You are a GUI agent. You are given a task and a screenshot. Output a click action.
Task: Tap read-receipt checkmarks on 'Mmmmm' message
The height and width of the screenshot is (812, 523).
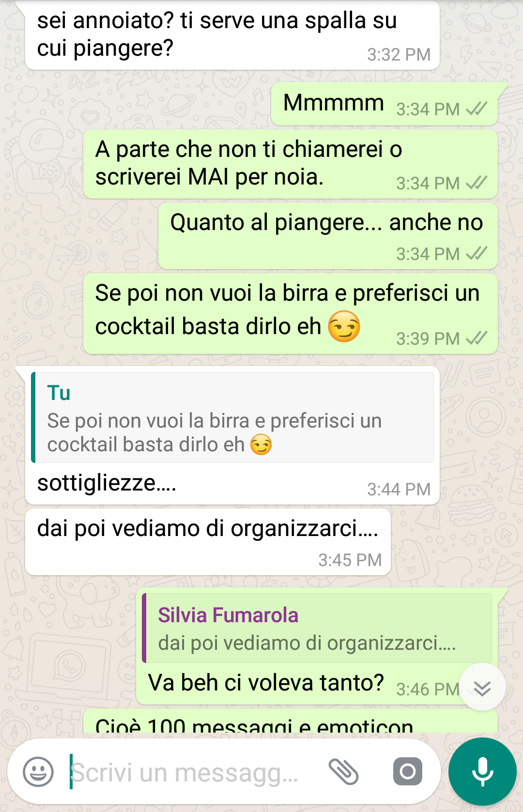click(477, 109)
